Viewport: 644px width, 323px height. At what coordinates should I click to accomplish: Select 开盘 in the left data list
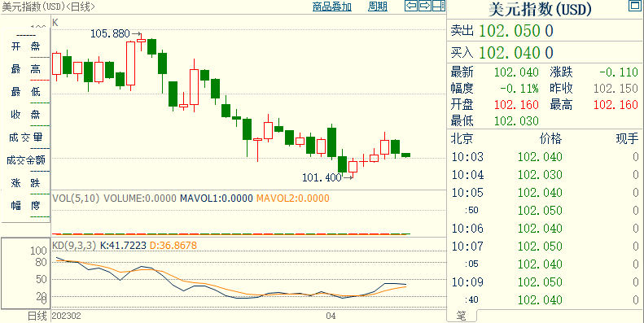[x=25, y=47]
